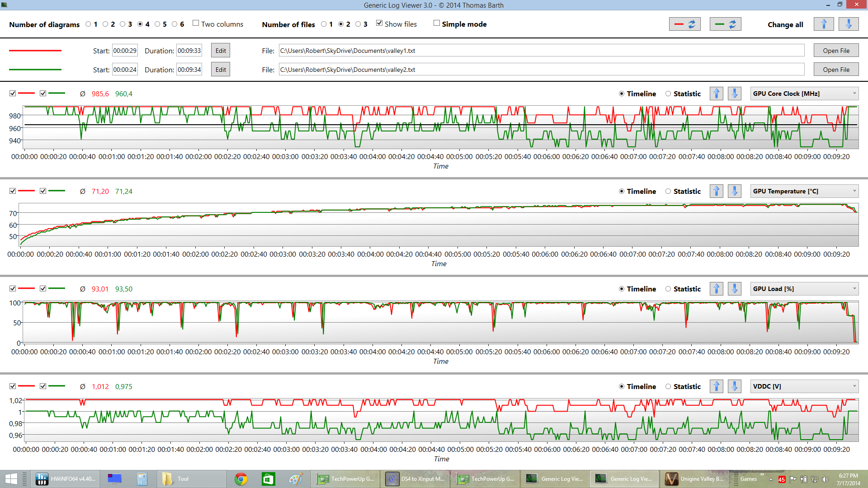Select 6 for number of diagrams
This screenshot has width=868, height=488.
coord(175,24)
